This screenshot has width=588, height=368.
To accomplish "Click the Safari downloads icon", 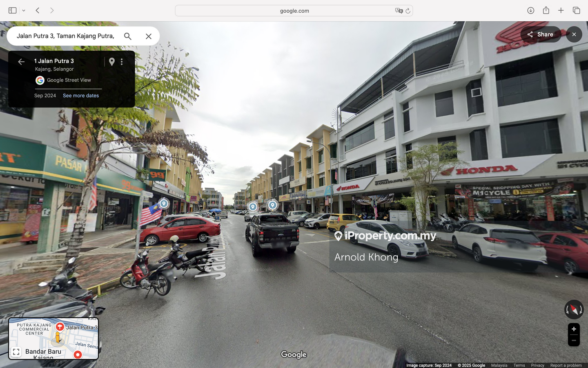I will (x=530, y=11).
